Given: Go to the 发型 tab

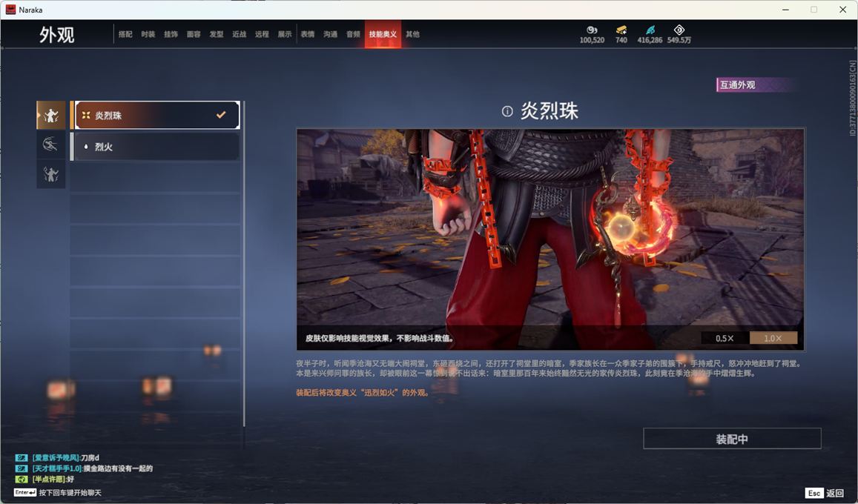Looking at the screenshot, I should (216, 34).
